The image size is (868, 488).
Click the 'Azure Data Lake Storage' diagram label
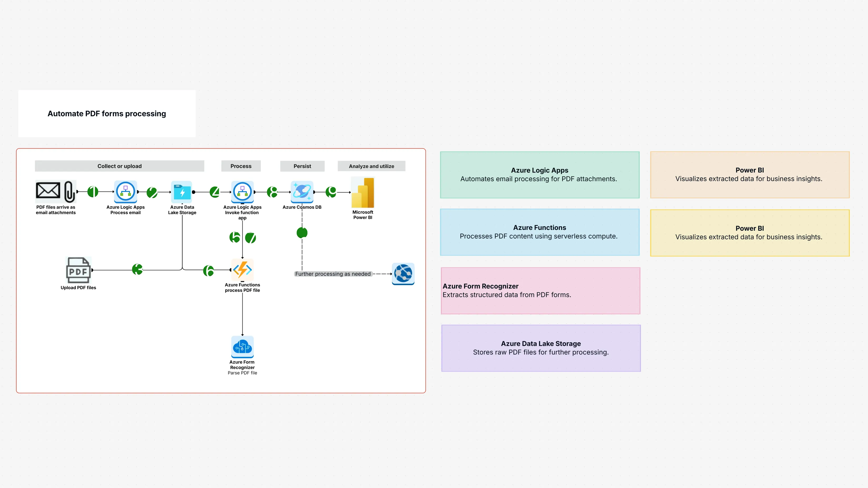[x=182, y=210]
